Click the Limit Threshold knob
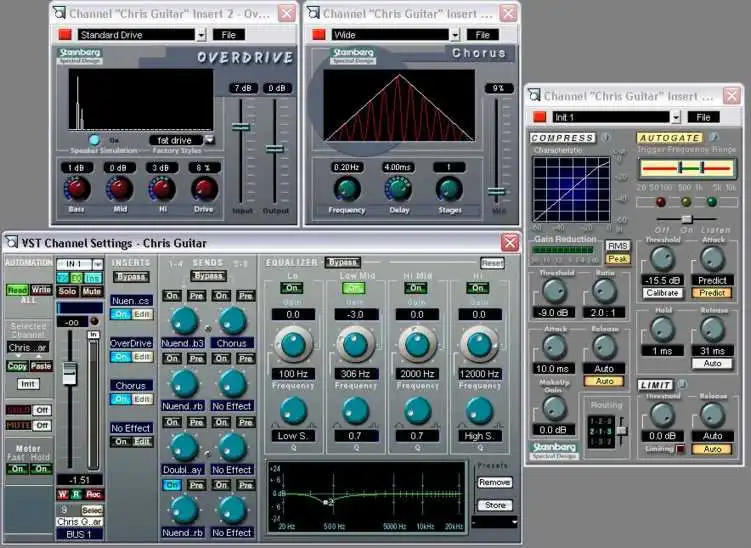The width and height of the screenshot is (751, 548). [663, 414]
